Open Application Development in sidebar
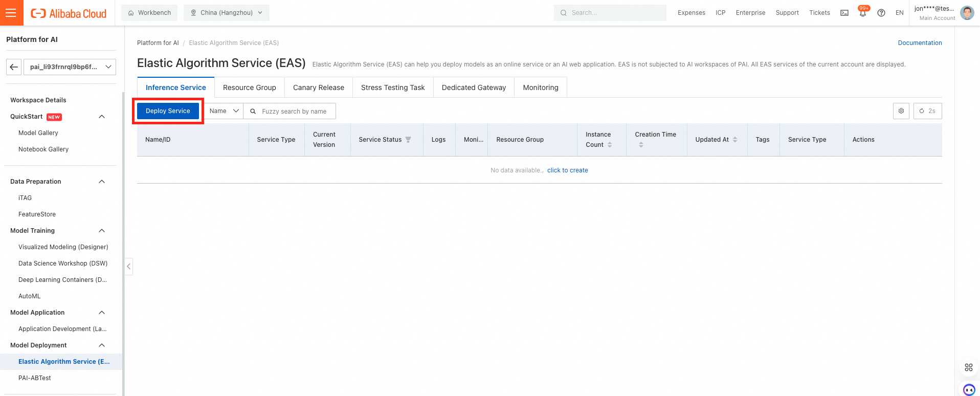This screenshot has height=396, width=980. click(x=63, y=329)
